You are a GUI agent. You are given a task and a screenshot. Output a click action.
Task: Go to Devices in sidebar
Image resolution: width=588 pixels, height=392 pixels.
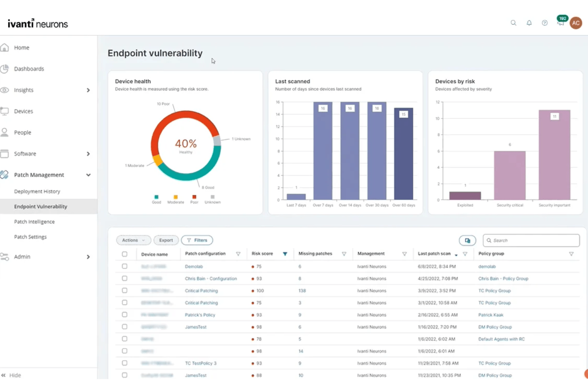tap(23, 111)
